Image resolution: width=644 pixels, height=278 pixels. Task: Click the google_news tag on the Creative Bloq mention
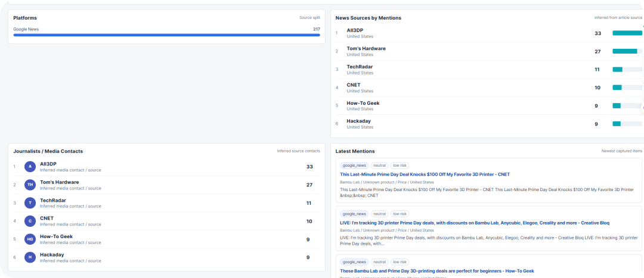point(354,214)
